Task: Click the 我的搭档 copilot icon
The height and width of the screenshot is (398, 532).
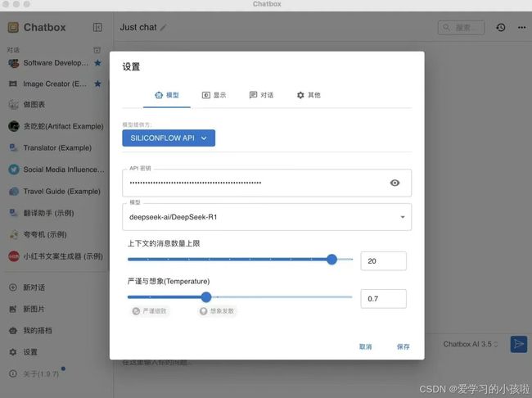Action: tap(13, 330)
